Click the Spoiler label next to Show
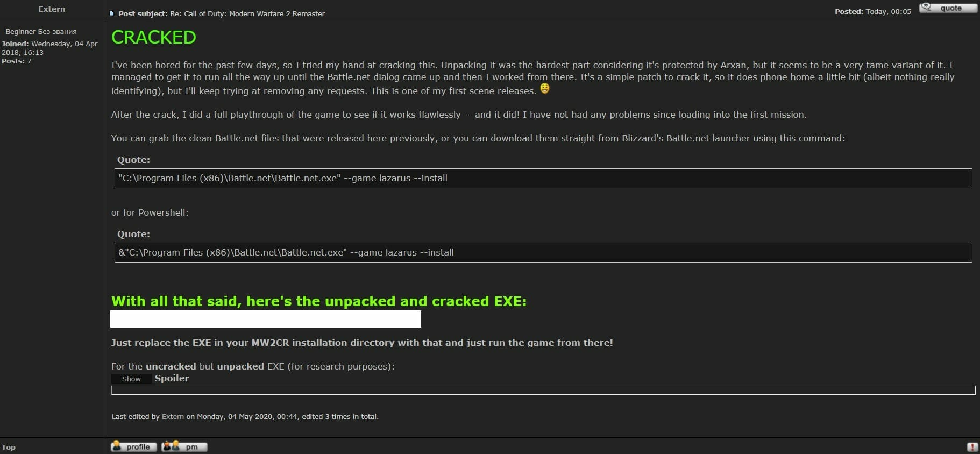Viewport: 980px width, 454px height. tap(172, 378)
